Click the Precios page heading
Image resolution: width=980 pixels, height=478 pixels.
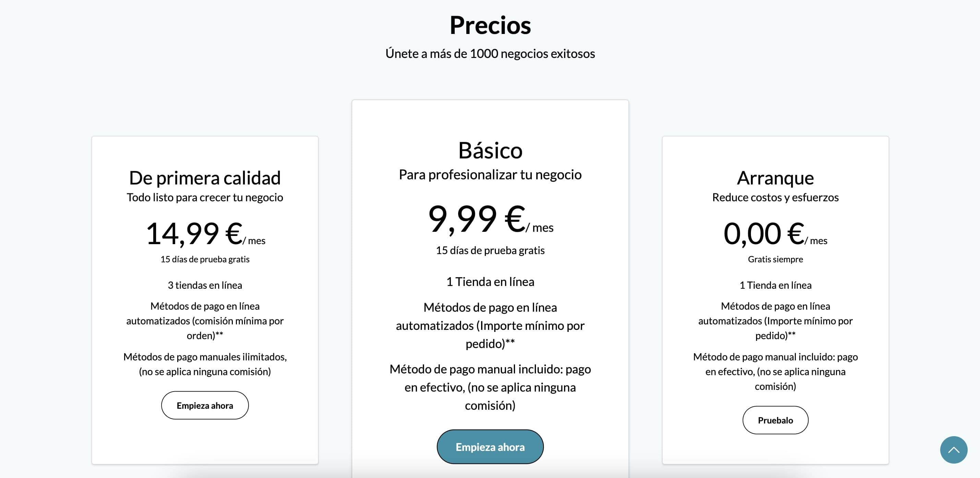[x=490, y=25]
